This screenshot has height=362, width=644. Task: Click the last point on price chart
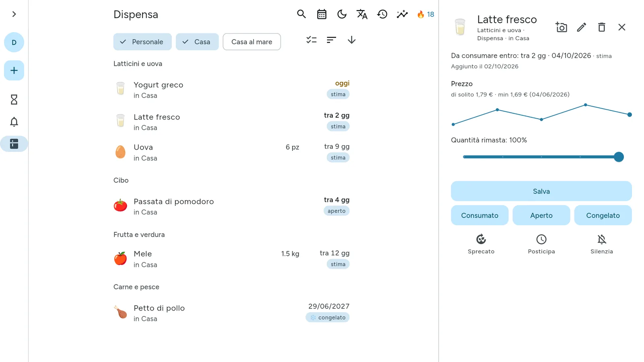point(630,115)
